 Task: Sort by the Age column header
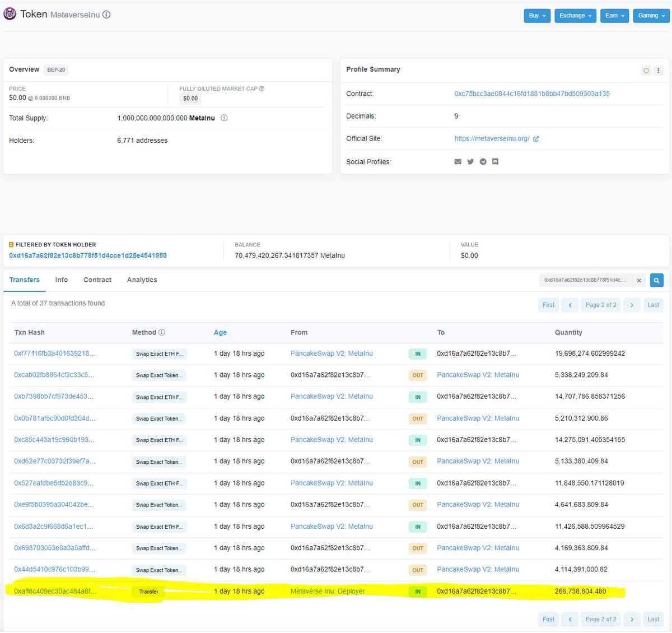point(220,333)
